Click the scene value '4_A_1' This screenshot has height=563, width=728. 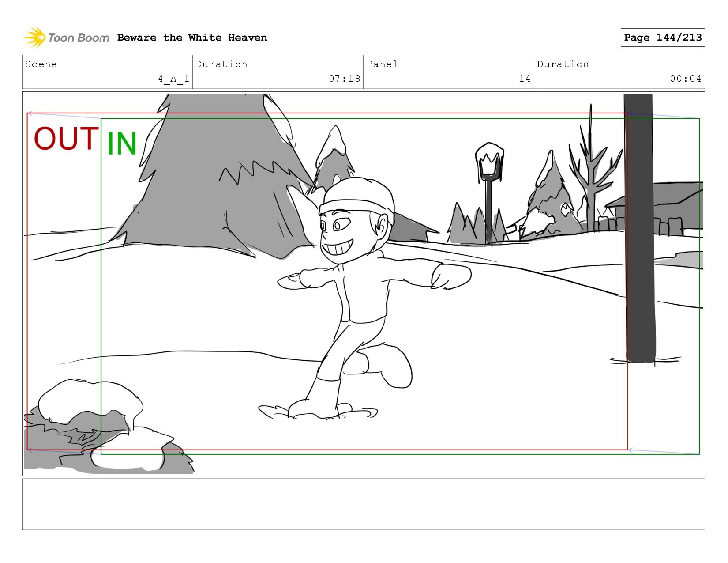click(174, 79)
